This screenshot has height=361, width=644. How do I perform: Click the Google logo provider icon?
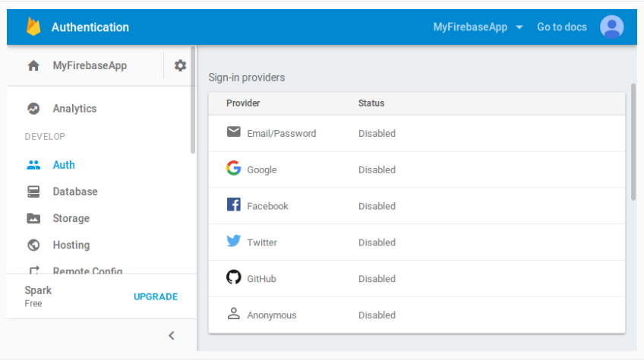coord(234,169)
